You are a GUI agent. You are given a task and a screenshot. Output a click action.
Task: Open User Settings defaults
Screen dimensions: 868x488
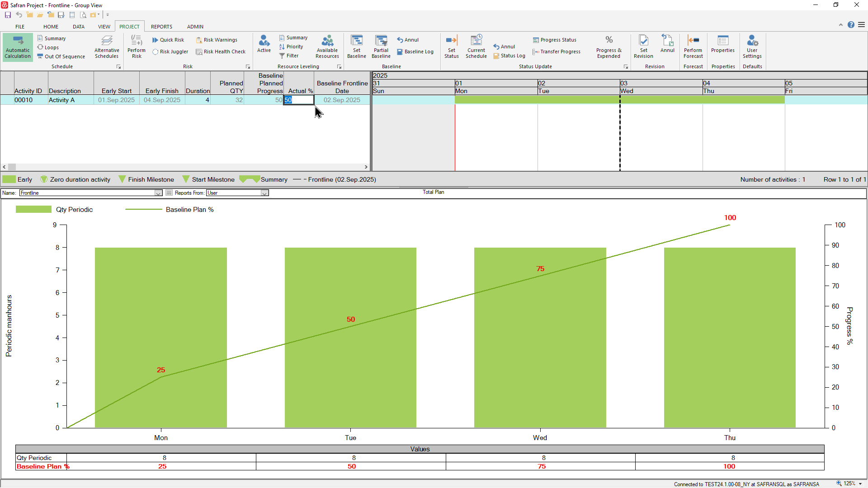752,47
